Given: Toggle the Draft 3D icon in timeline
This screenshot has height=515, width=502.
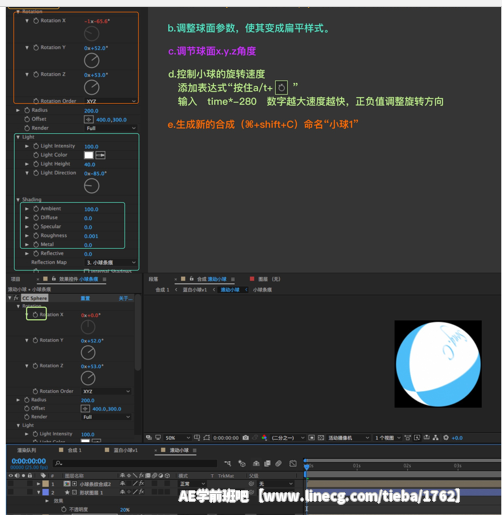Looking at the screenshot, I should pyautogui.click(x=242, y=463).
